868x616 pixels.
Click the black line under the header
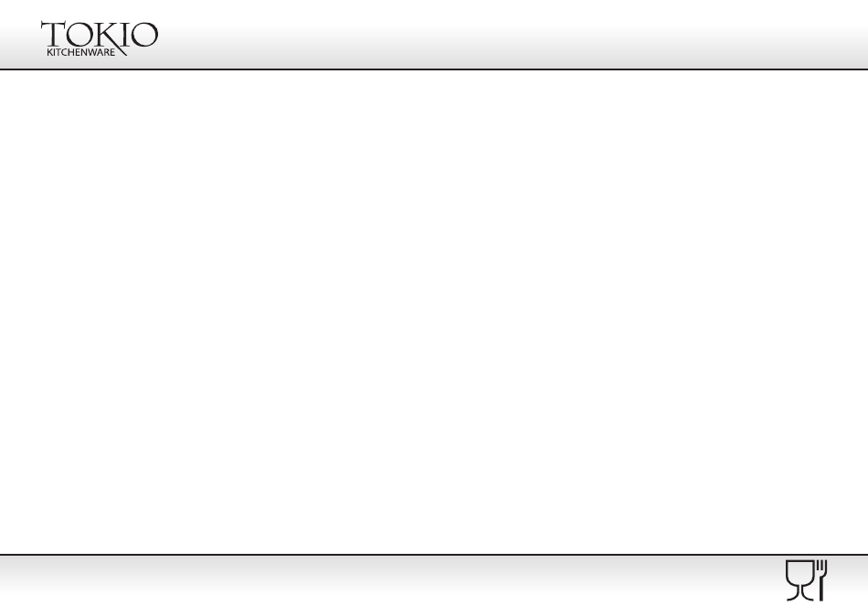click(434, 69)
